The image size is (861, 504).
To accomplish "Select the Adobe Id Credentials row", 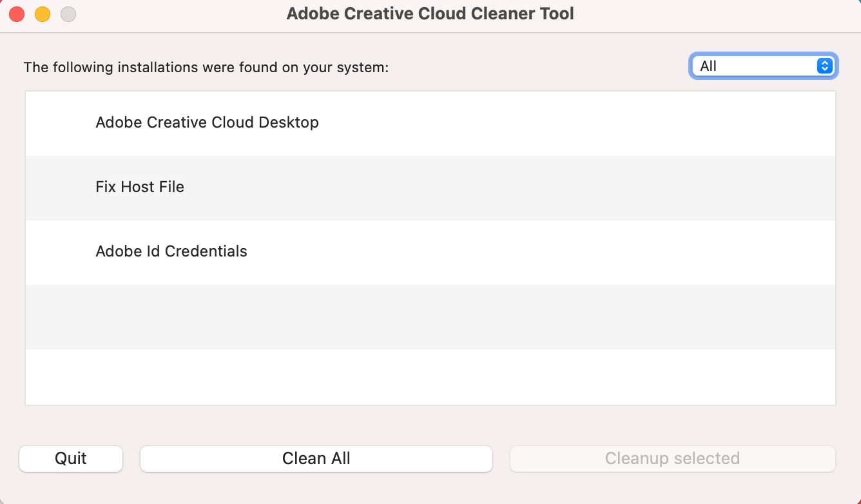I will [430, 252].
